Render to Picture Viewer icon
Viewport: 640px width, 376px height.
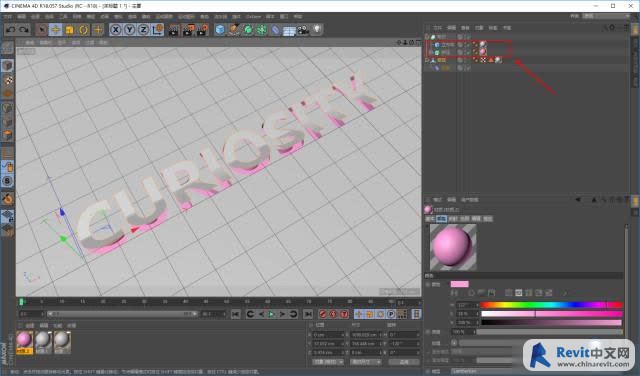[188, 30]
